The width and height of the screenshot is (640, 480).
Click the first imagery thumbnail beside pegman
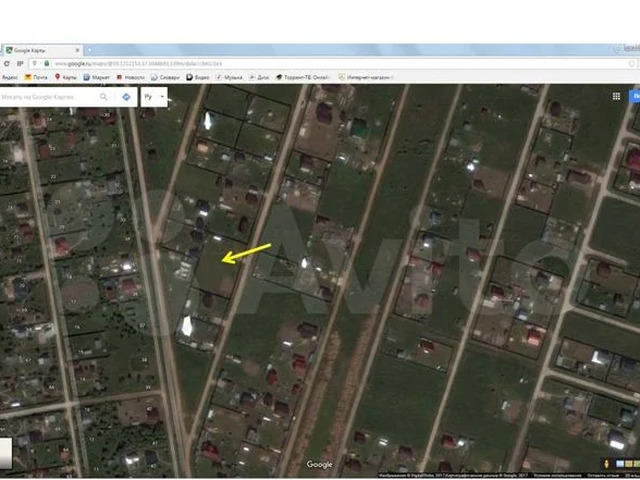click(620, 464)
